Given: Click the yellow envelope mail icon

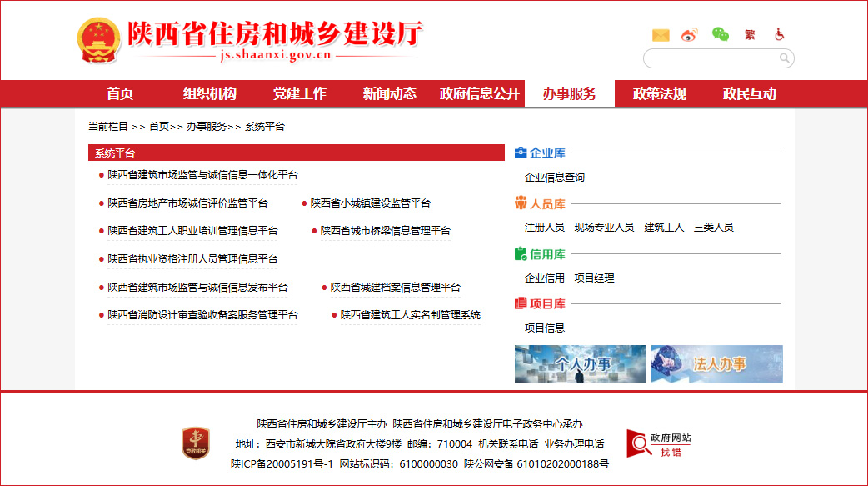Looking at the screenshot, I should pos(661,35).
